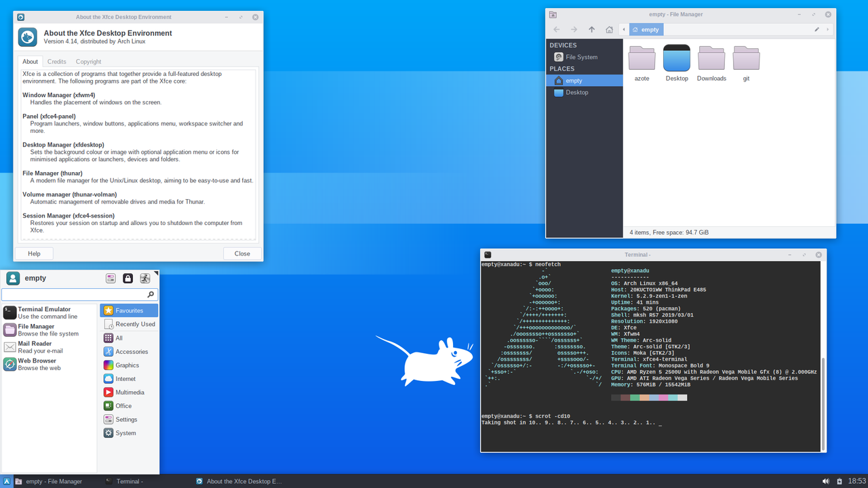The width and height of the screenshot is (868, 488).
Task: Switch to 'About the Xfce Desktop' taskbar button
Action: click(x=239, y=481)
